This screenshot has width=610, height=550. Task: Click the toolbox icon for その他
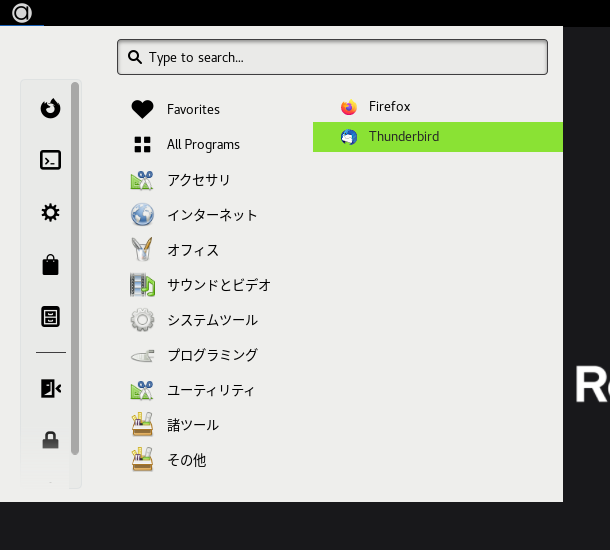coord(142,459)
